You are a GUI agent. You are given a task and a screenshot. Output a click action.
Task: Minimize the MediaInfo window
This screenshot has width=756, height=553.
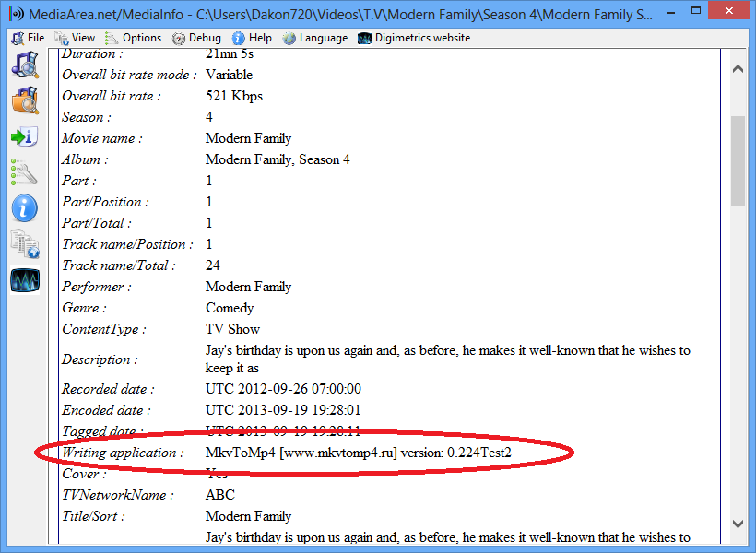(670, 12)
